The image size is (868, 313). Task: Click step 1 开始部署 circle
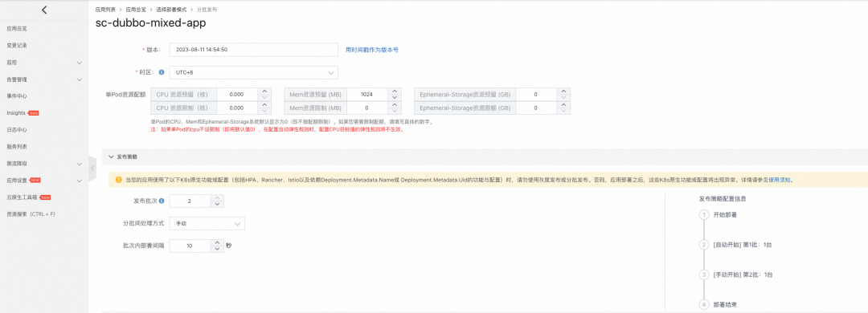pyautogui.click(x=704, y=214)
